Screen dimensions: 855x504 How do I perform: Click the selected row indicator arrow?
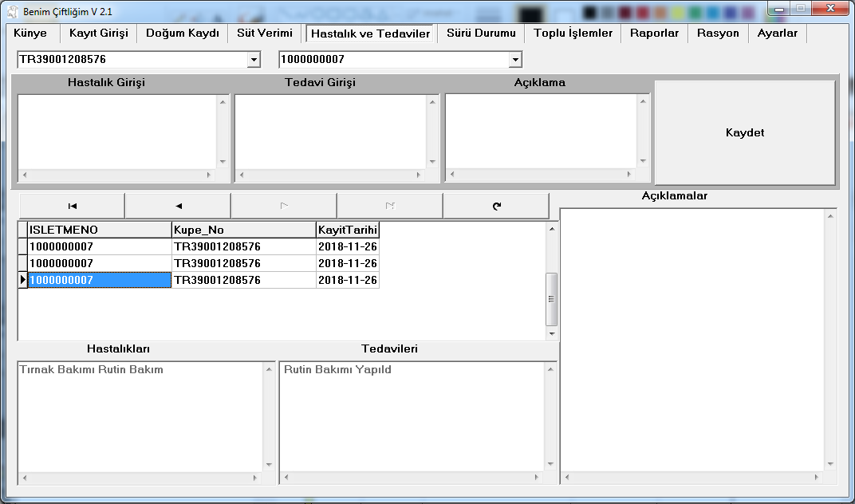pos(22,280)
